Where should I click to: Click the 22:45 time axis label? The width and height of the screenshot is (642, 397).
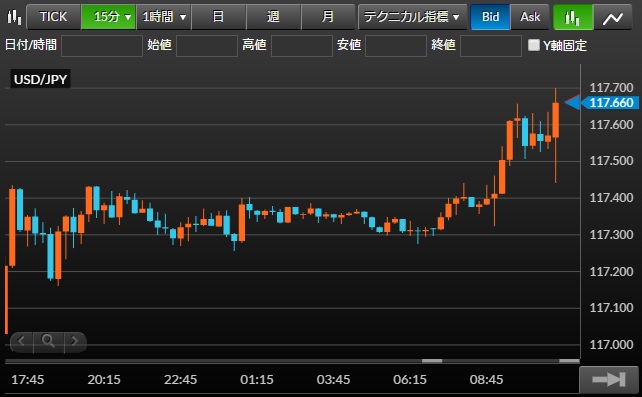(x=180, y=379)
